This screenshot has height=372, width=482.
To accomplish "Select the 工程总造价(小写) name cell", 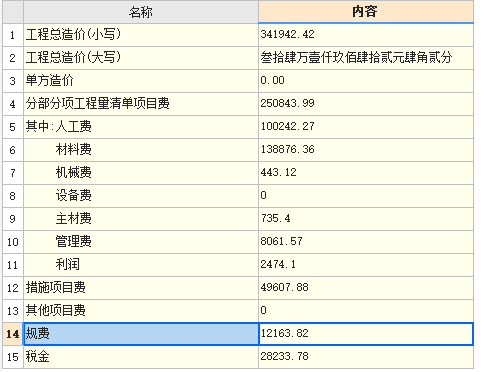I will [x=141, y=35].
